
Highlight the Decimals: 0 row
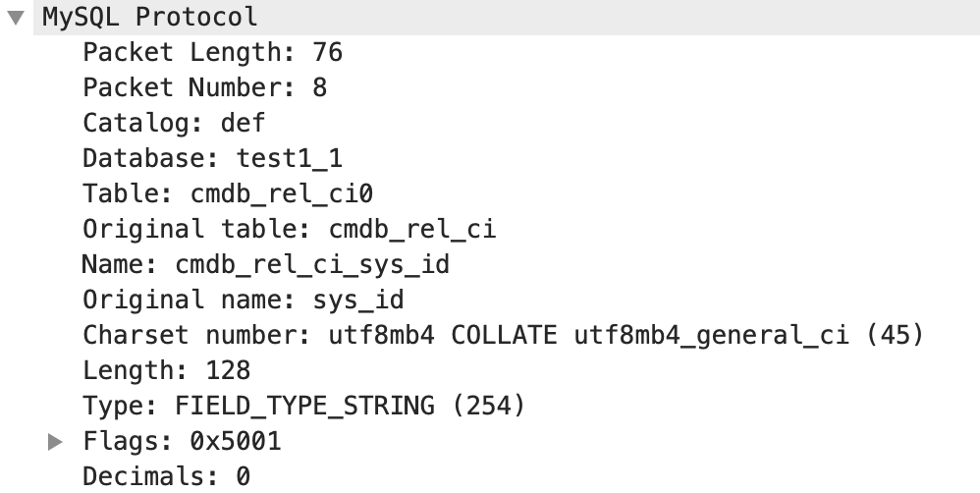coord(166,476)
